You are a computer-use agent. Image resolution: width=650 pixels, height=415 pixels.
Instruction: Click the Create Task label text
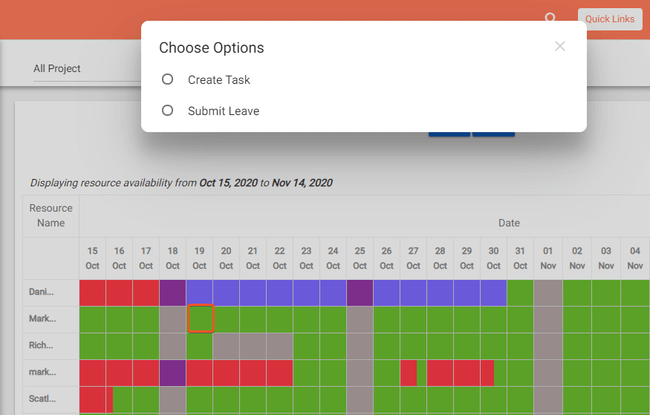pyautogui.click(x=219, y=80)
